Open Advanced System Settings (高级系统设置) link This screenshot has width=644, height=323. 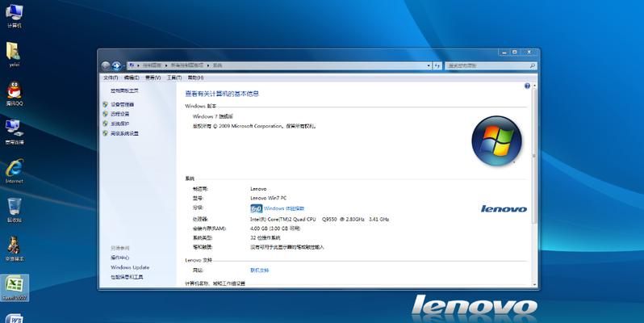124,133
